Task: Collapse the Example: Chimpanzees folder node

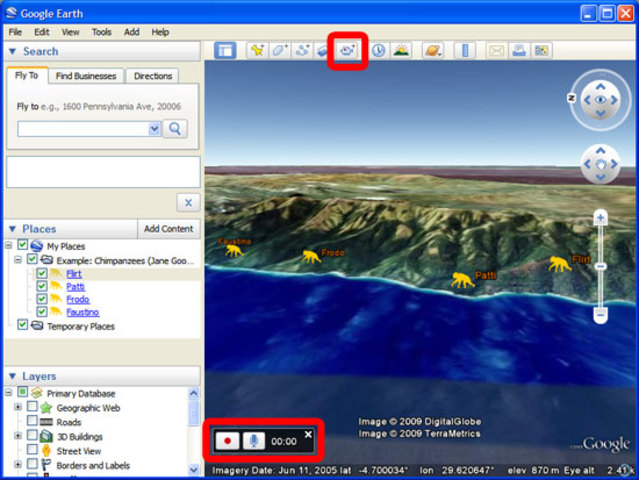Action: click(x=18, y=260)
